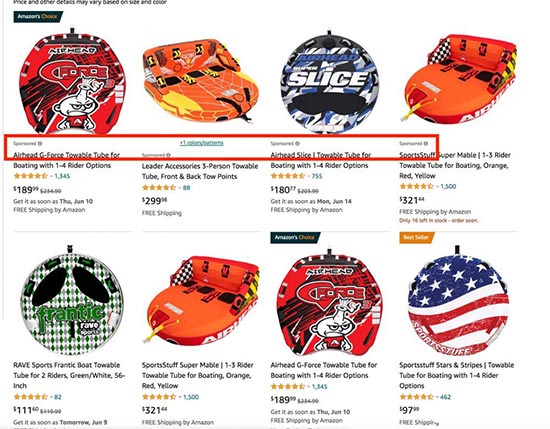Open RAVE Sports Frantic Boat Towable title
This screenshot has height=429, width=550.
pos(69,375)
